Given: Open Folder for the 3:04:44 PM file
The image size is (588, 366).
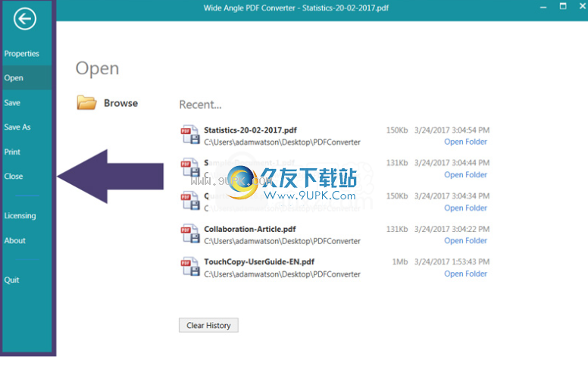Looking at the screenshot, I should click(465, 175).
